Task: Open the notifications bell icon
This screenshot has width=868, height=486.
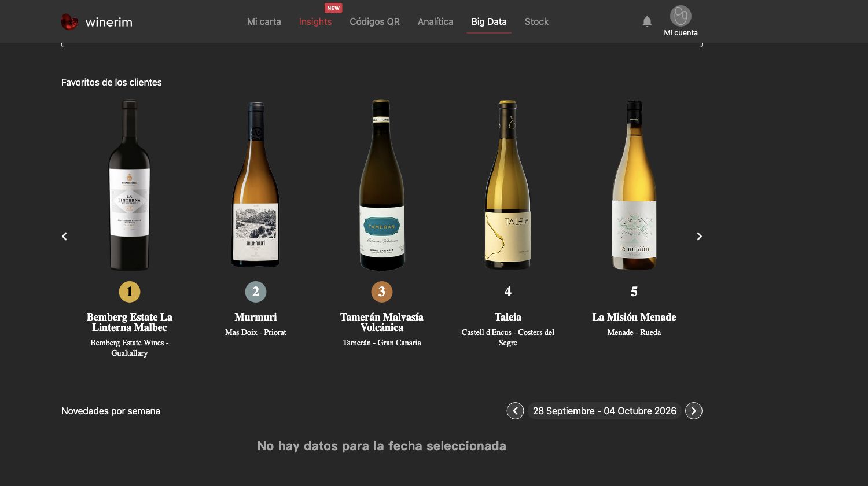Action: click(647, 21)
